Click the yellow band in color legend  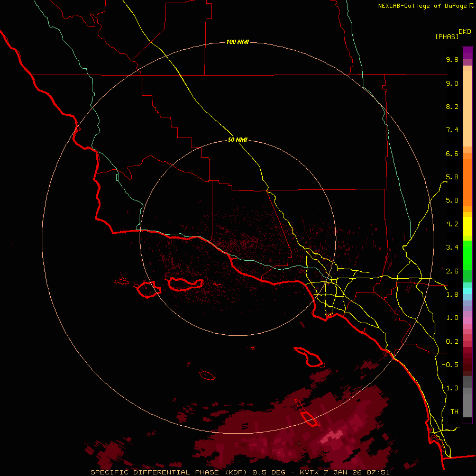coord(467,226)
